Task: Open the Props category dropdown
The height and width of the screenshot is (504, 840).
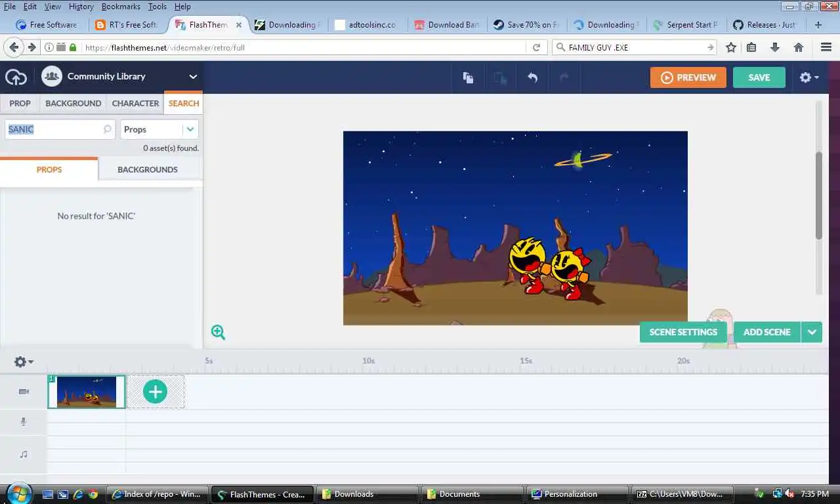Action: [159, 129]
